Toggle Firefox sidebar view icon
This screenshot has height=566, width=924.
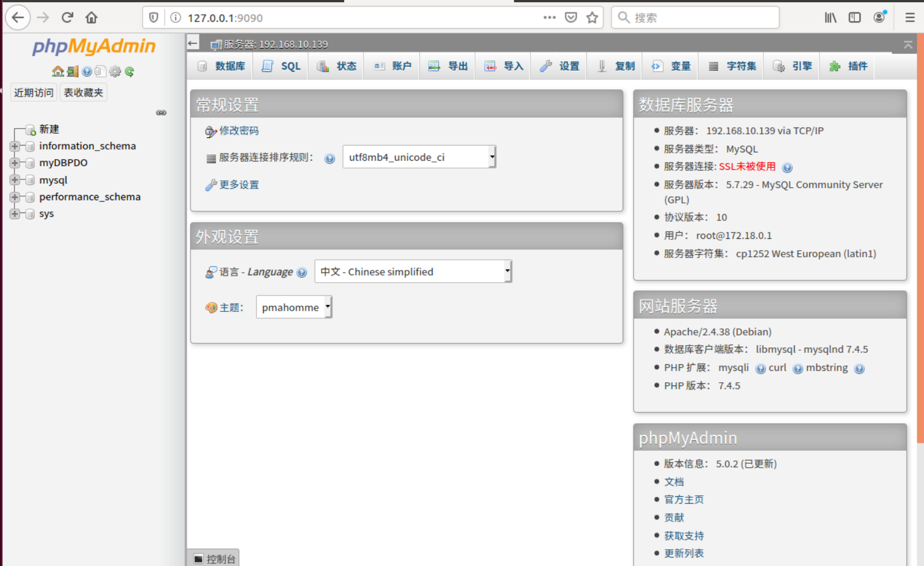coord(855,17)
